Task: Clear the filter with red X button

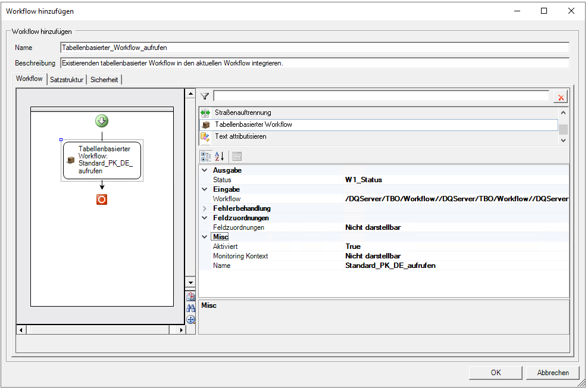Action: 561,97
